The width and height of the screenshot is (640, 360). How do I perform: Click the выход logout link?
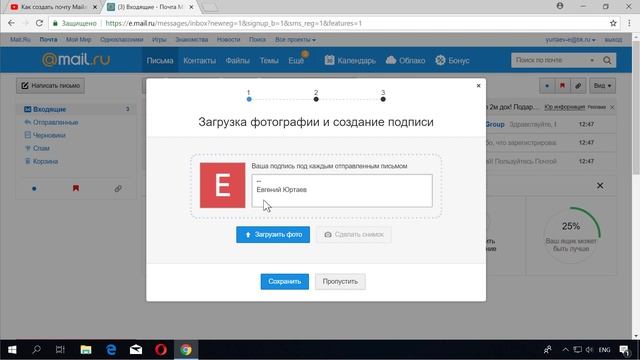(613, 40)
